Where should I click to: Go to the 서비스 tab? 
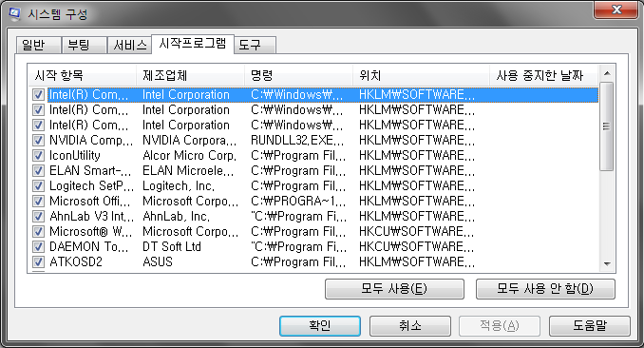point(129,45)
